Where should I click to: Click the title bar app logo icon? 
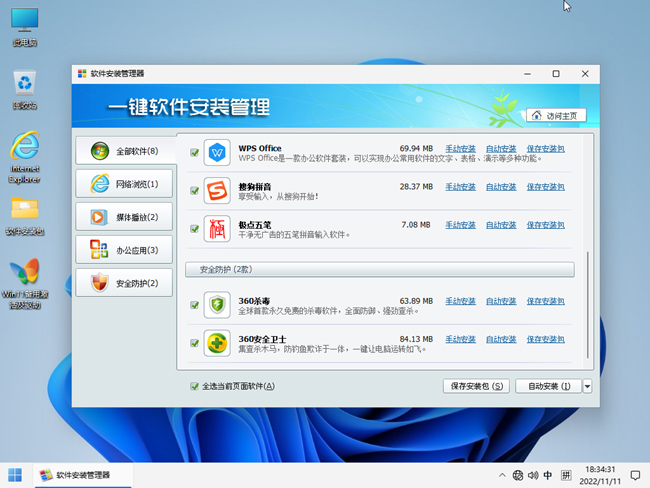[82, 74]
